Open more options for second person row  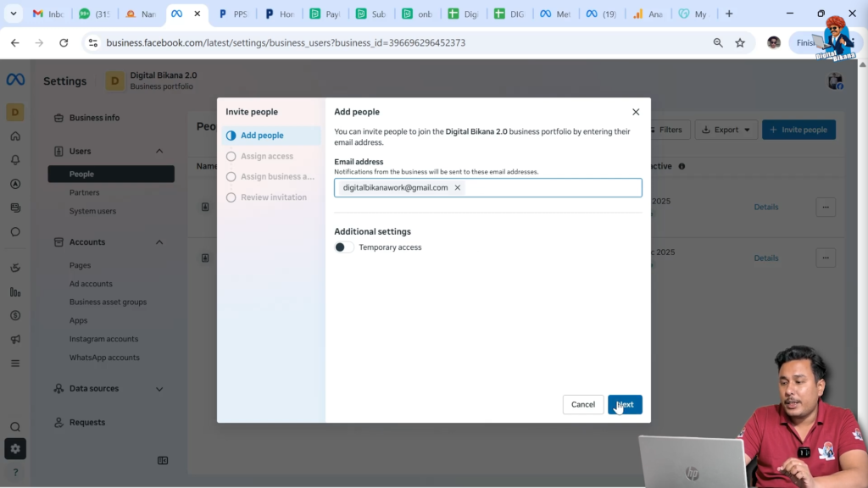pyautogui.click(x=826, y=258)
